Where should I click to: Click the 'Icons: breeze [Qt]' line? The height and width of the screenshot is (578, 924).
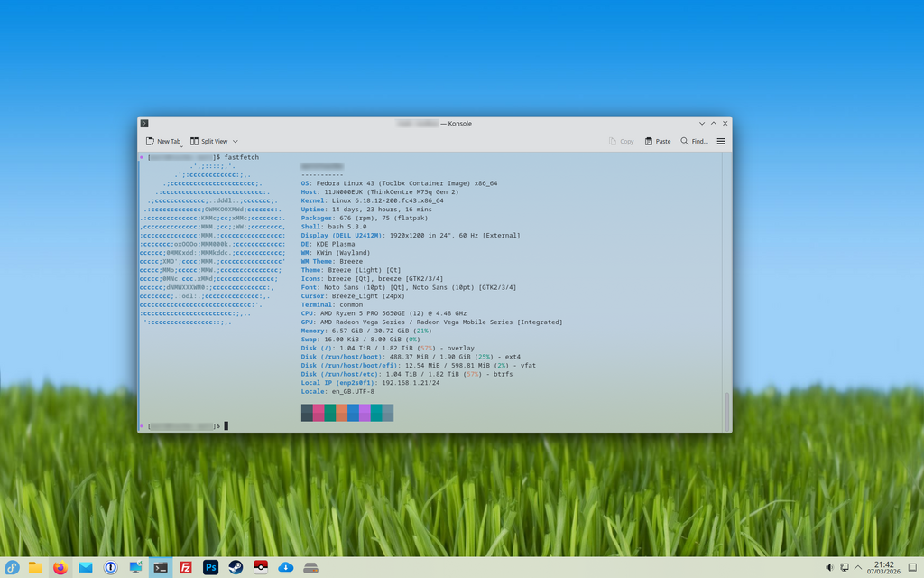coord(372,279)
